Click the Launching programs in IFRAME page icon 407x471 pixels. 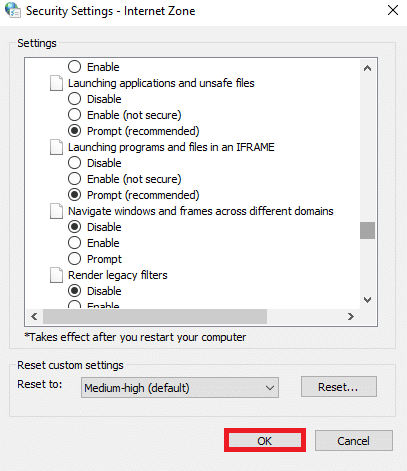[56, 147]
